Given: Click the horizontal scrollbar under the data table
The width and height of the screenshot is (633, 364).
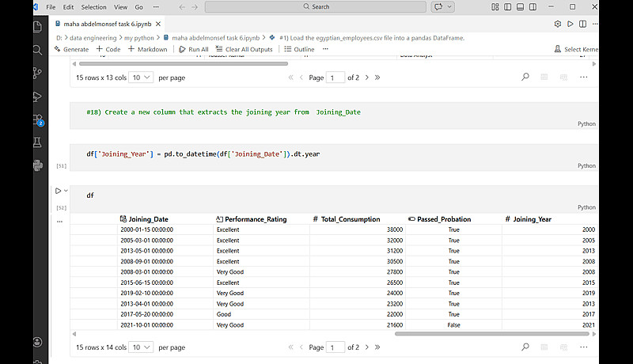Looking at the screenshot, I should coord(491,334).
